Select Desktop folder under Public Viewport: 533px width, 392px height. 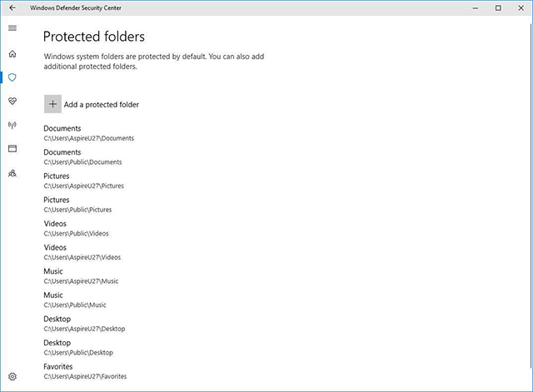tap(78, 347)
